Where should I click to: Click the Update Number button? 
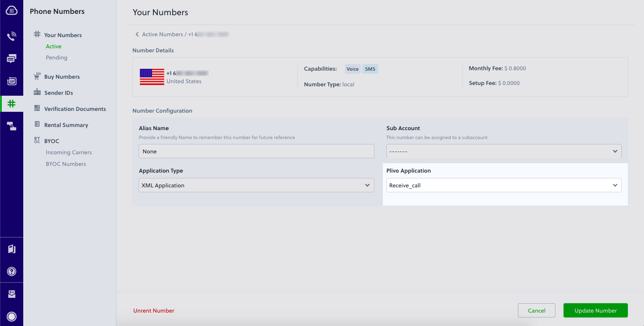(x=595, y=310)
